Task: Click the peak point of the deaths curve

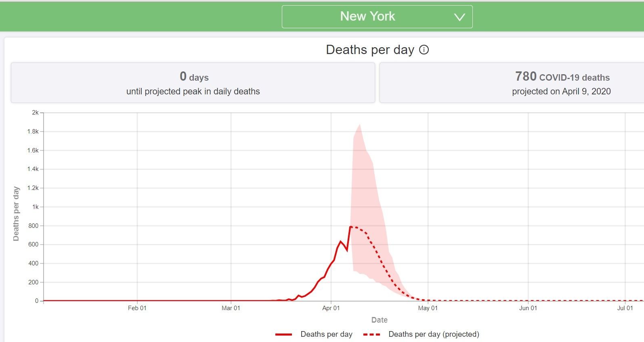Action: pyautogui.click(x=350, y=227)
